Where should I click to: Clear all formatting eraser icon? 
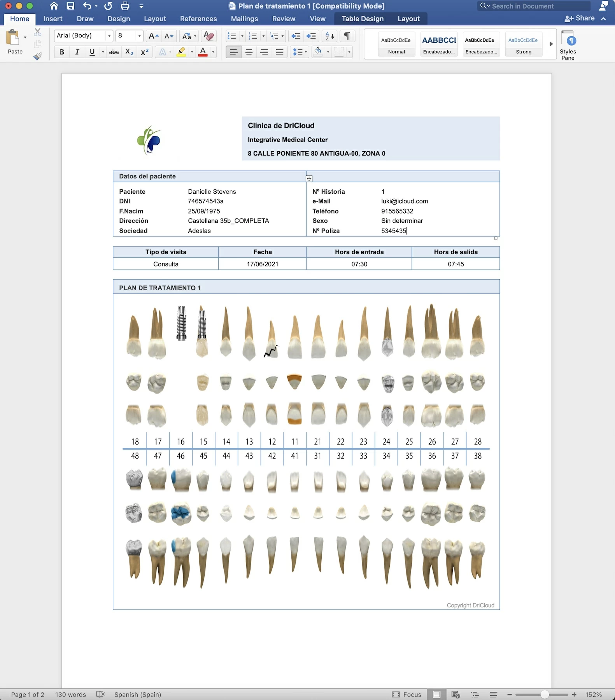pos(209,36)
